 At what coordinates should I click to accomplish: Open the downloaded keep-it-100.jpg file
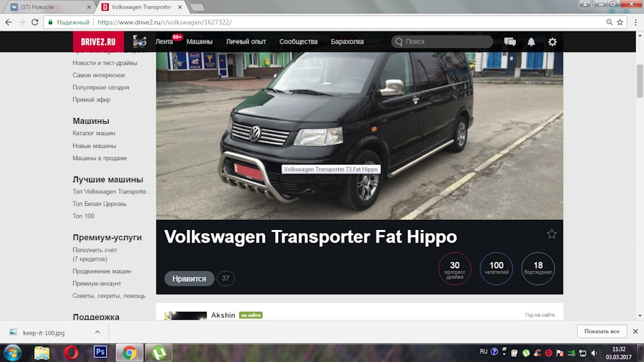click(x=44, y=333)
